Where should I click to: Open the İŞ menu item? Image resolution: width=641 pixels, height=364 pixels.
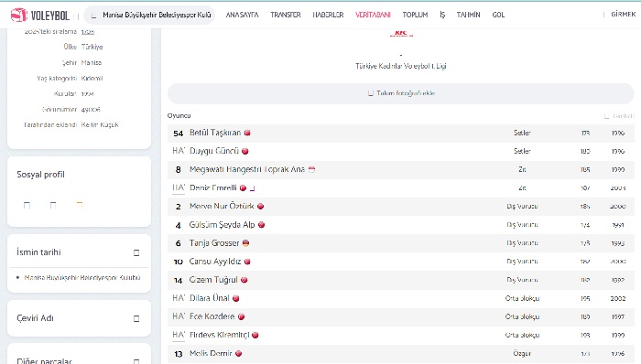(x=442, y=15)
